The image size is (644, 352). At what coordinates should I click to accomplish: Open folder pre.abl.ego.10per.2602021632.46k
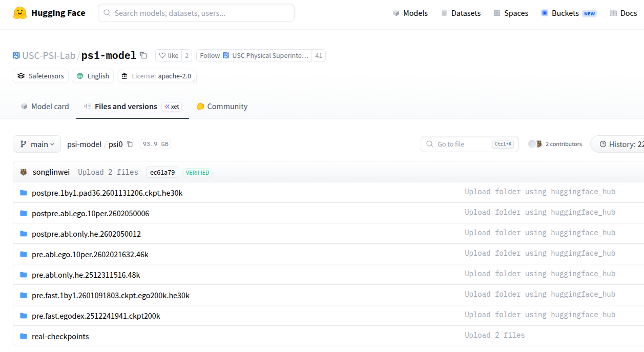(90, 254)
